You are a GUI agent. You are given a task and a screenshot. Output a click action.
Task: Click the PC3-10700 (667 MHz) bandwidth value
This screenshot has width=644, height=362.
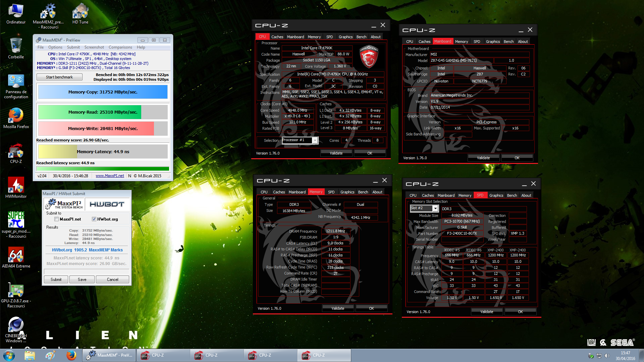462,222
